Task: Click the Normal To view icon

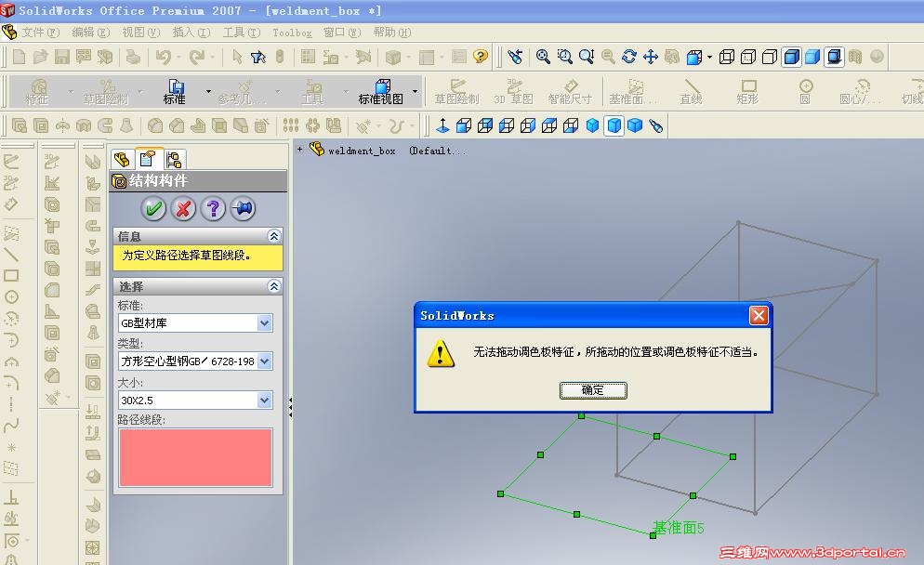Action: [x=442, y=125]
